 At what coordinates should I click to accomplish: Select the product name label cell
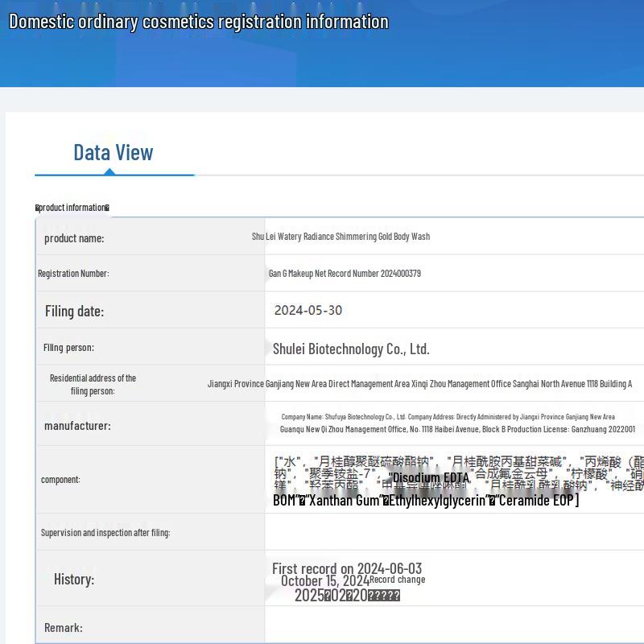point(74,238)
